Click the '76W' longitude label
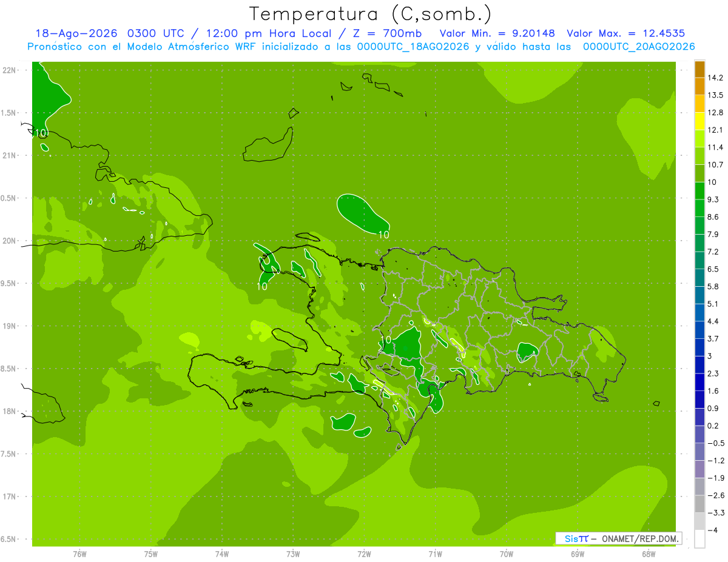The width and height of the screenshot is (728, 562). 80,554
